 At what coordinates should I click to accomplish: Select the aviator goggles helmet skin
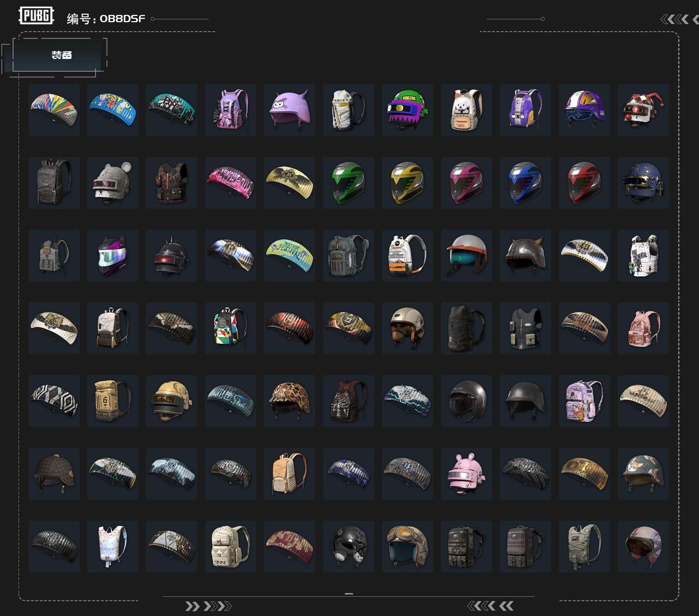[407, 547]
